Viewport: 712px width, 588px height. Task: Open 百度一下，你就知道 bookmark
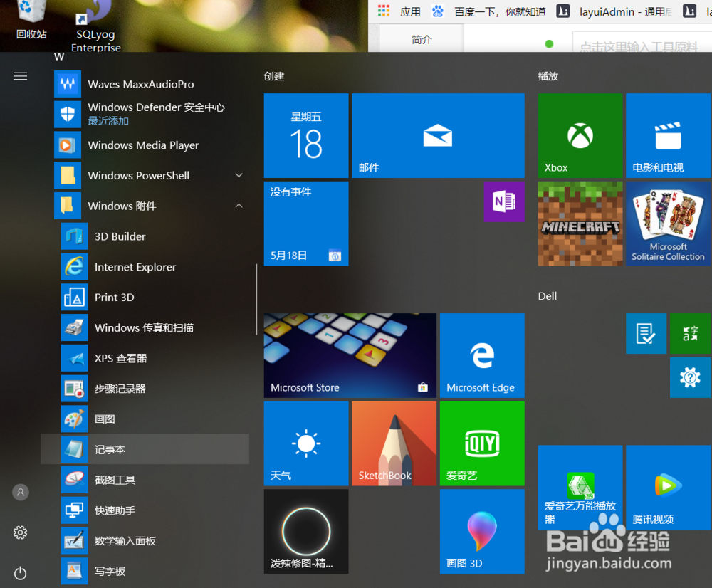[x=490, y=11]
